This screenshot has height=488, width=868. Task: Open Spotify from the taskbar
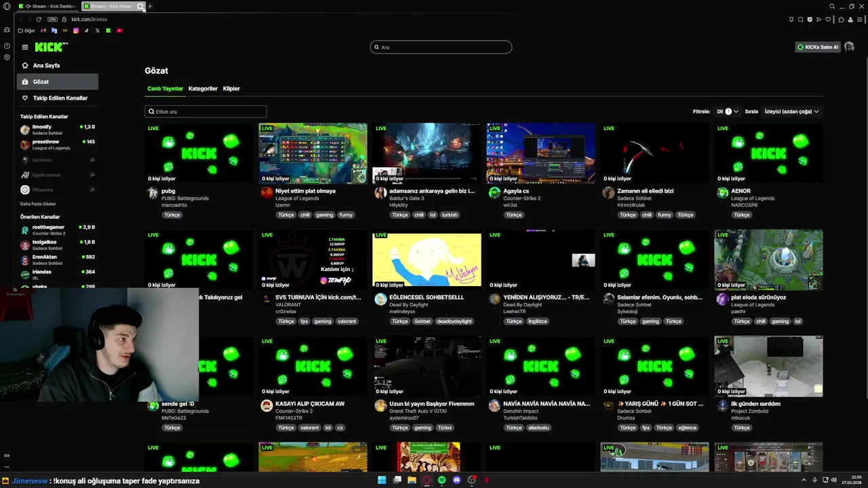441,481
